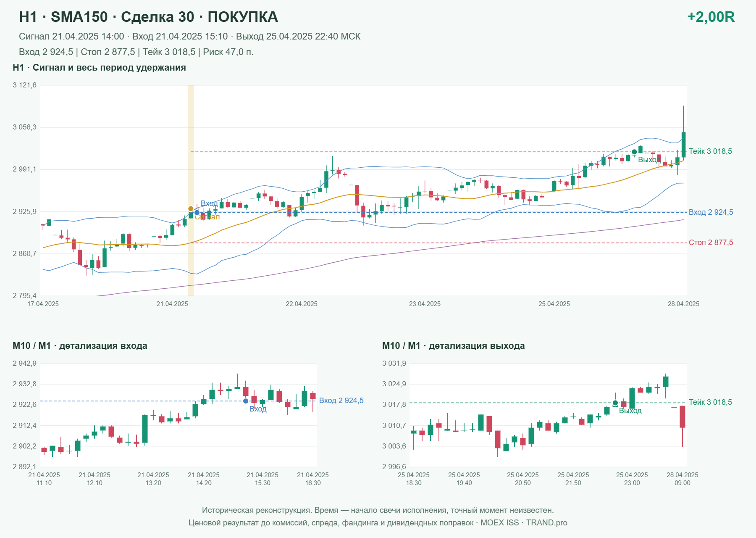The width and height of the screenshot is (756, 538).
Task: Click the "Тейк 3 018,5" label on the H1 chart
Action: [710, 151]
